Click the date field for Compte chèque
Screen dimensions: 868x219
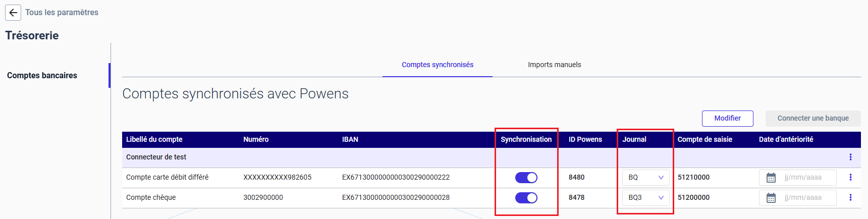coord(798,198)
